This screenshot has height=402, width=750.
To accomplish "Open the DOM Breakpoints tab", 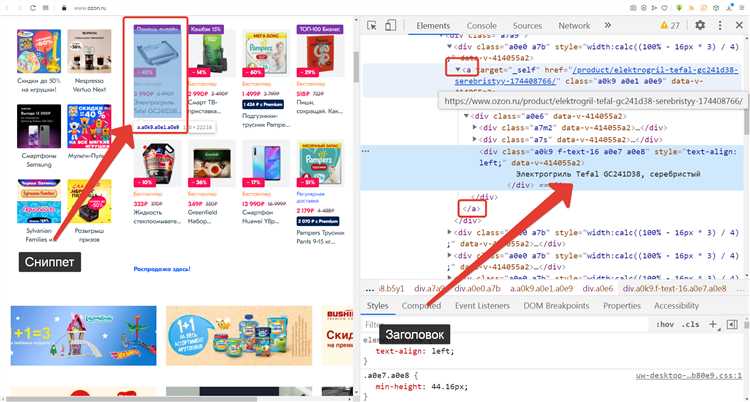I will 556,305.
